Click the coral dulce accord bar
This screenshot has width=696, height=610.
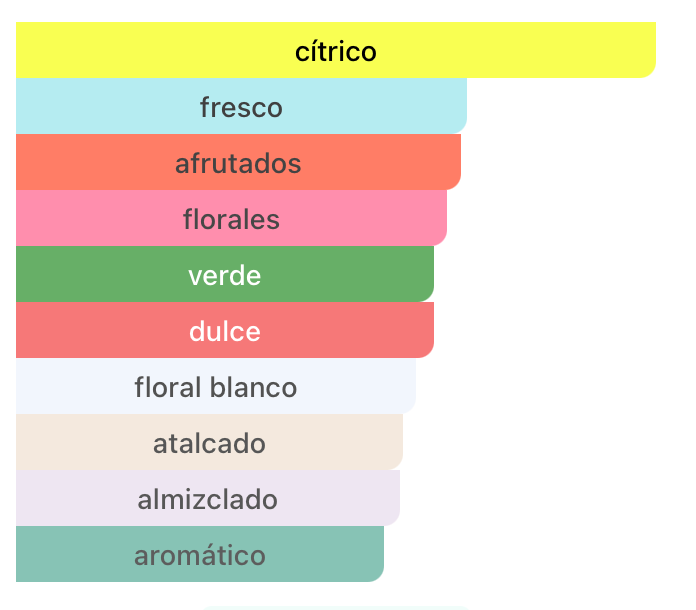pos(225,329)
